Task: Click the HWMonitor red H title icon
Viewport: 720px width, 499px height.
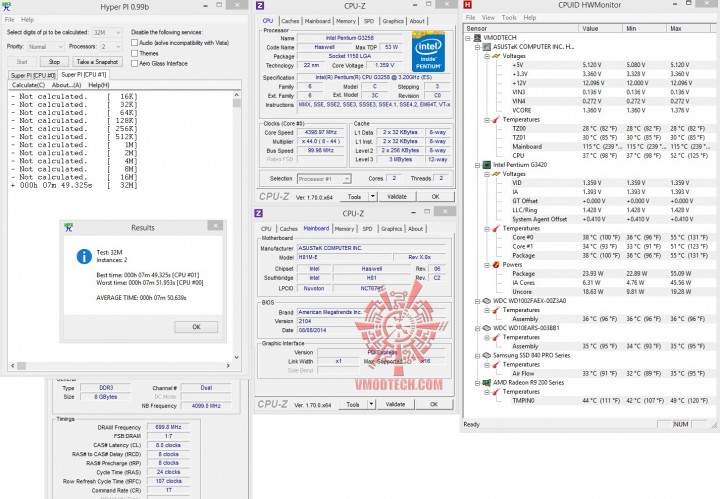Action: coord(467,5)
